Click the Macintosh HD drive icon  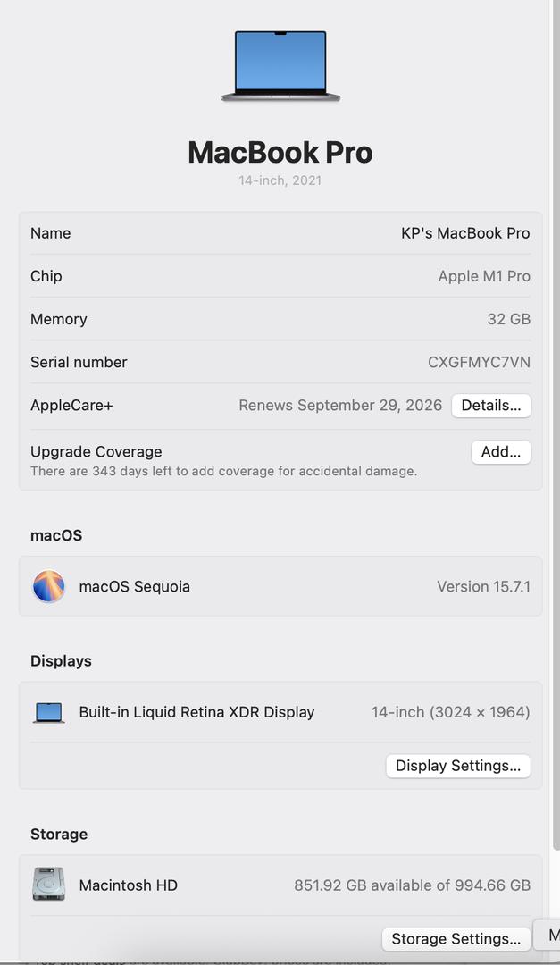coord(49,885)
